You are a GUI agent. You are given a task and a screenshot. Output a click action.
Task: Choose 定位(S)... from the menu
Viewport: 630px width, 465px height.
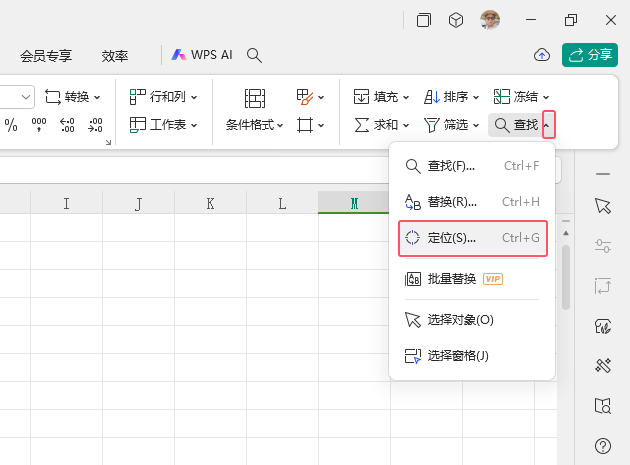pyautogui.click(x=472, y=238)
